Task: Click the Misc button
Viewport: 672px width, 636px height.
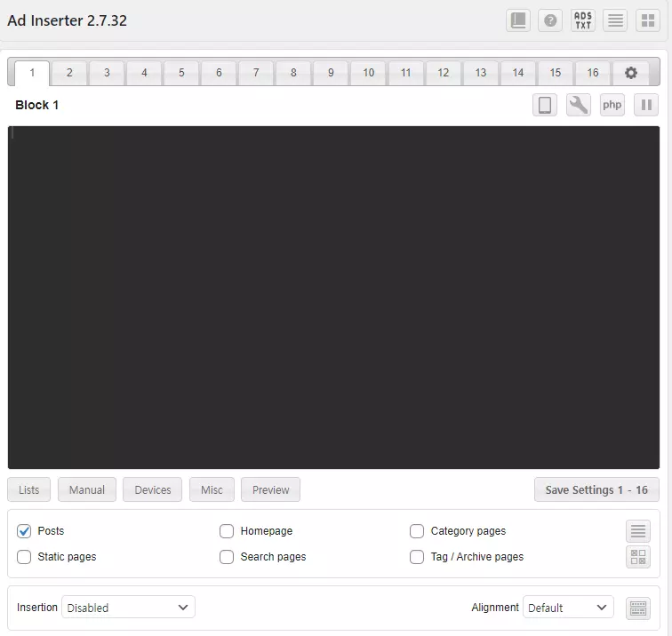Action: coord(212,489)
